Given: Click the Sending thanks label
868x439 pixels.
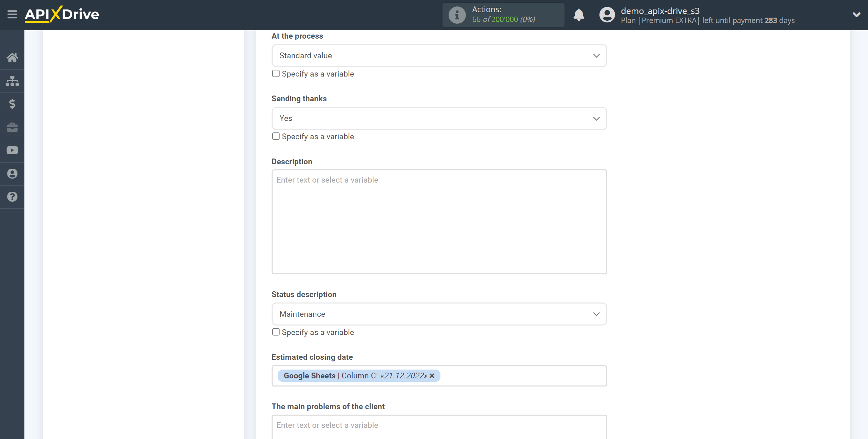Looking at the screenshot, I should pos(299,99).
